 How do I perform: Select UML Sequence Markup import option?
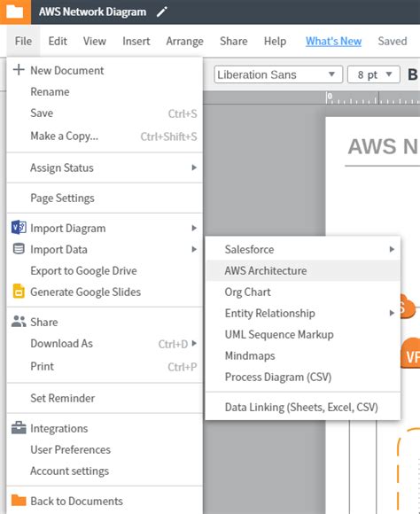(303, 334)
